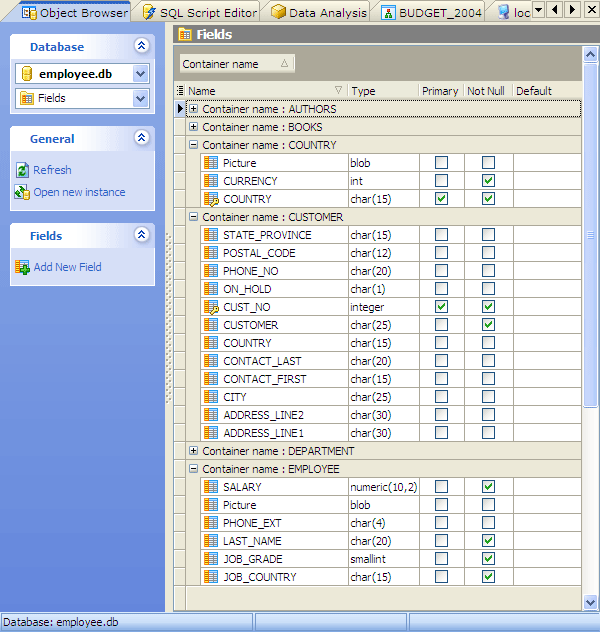Open the employee.db database dropdown
The image size is (600, 632).
pos(141,74)
